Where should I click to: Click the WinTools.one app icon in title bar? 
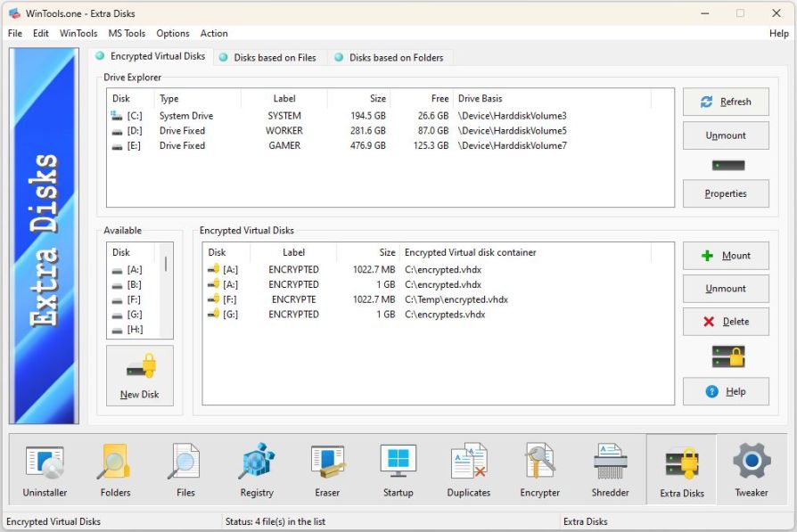[14, 13]
